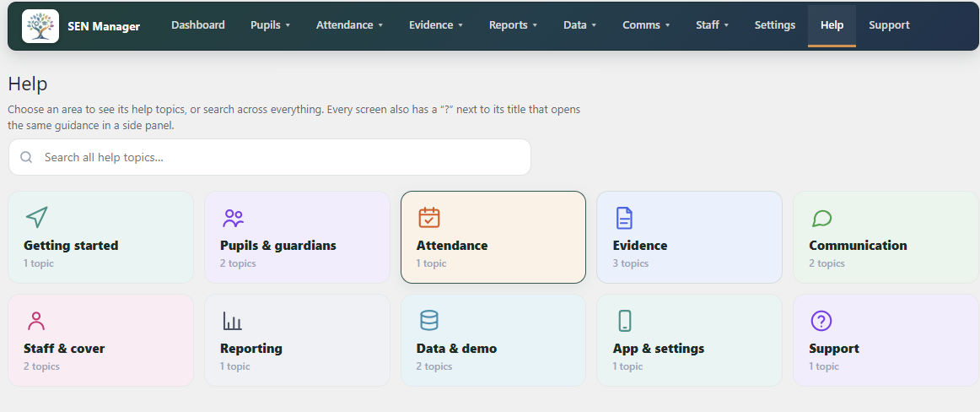Go to the Dashboard page
The height and width of the screenshot is (412, 980).
tap(198, 25)
